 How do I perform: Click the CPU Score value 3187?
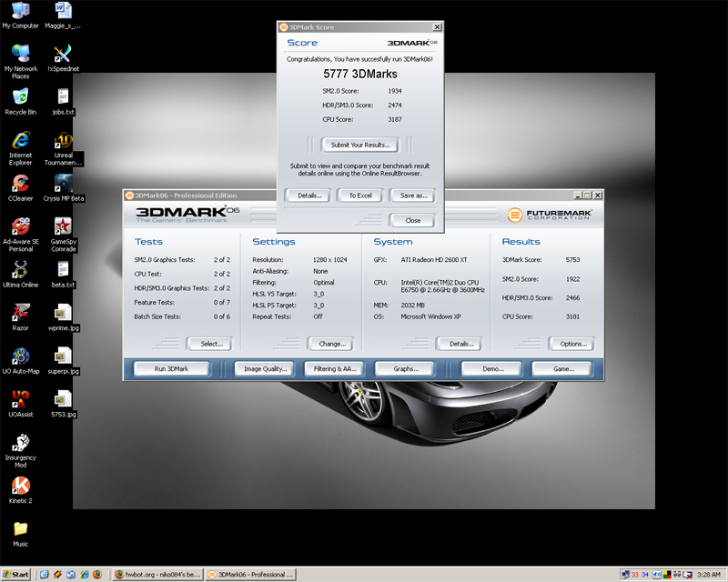coord(395,119)
